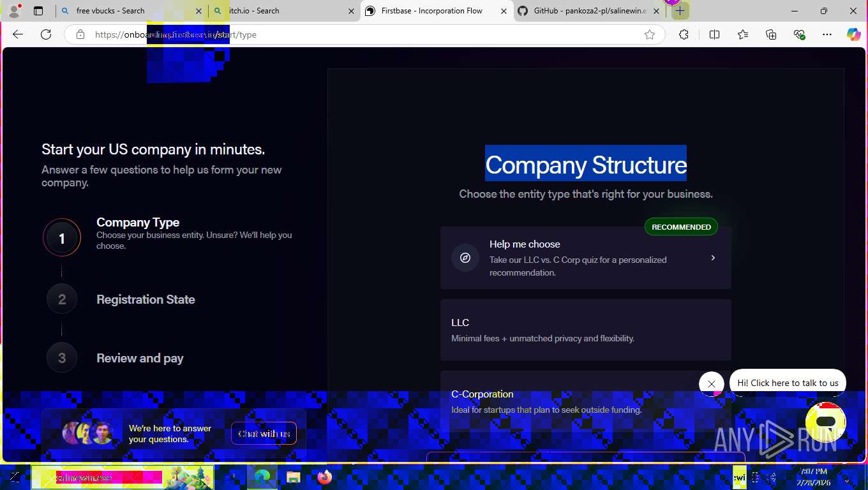
Task: Select step 3 Review and pay
Action: (116, 358)
